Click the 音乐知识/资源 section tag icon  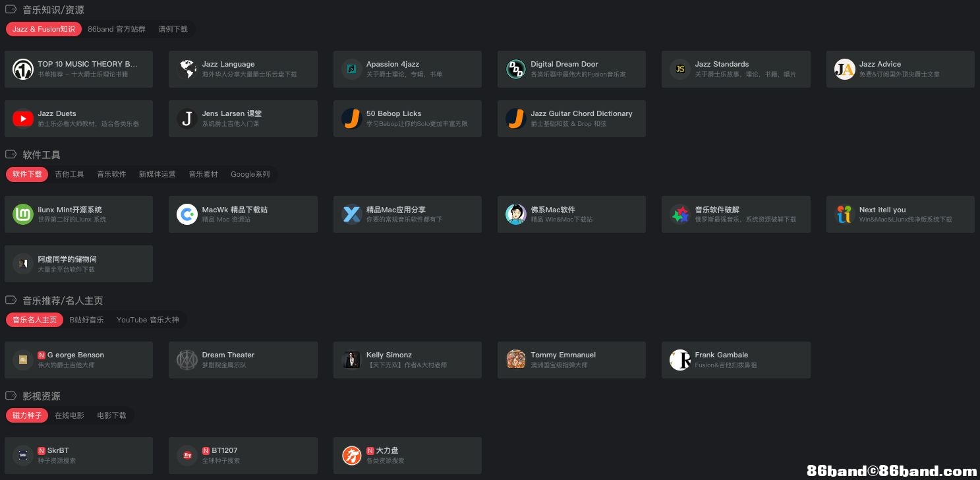[x=11, y=10]
